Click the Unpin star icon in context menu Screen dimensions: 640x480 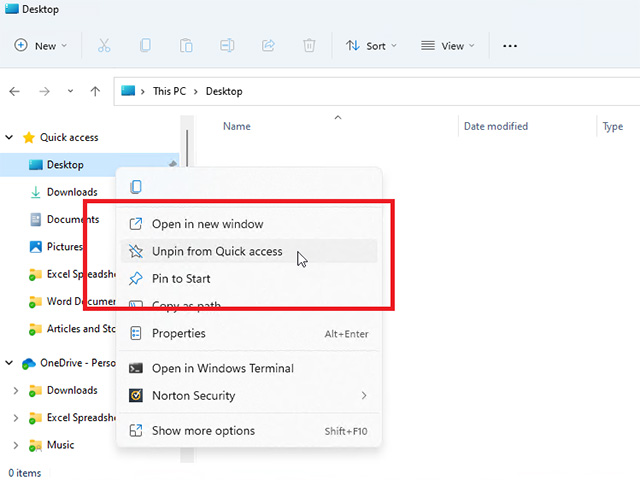point(136,251)
